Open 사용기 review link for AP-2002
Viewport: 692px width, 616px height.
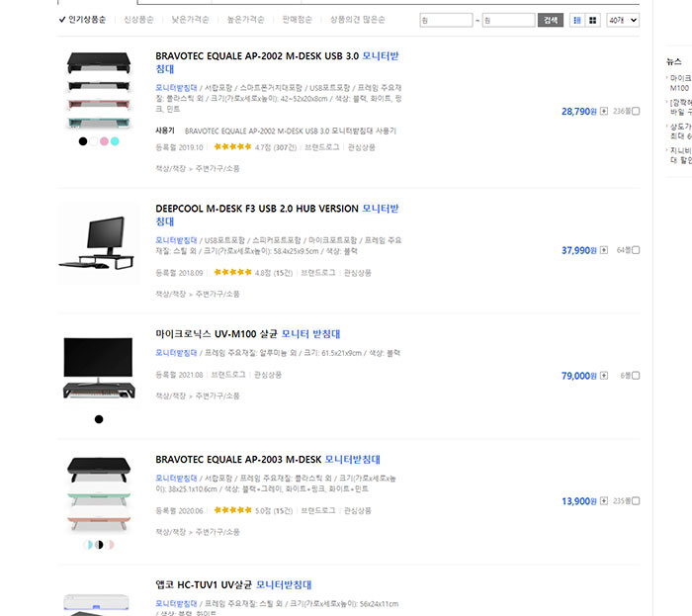coord(290,132)
